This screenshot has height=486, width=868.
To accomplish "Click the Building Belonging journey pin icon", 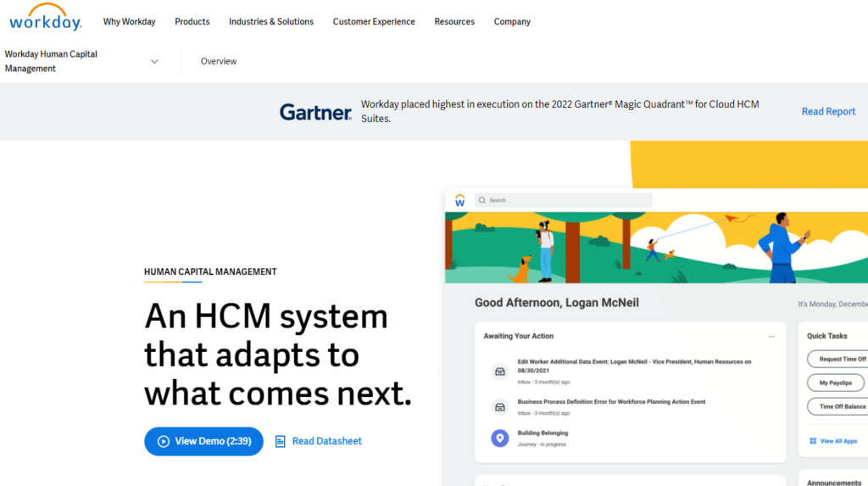I will point(500,439).
